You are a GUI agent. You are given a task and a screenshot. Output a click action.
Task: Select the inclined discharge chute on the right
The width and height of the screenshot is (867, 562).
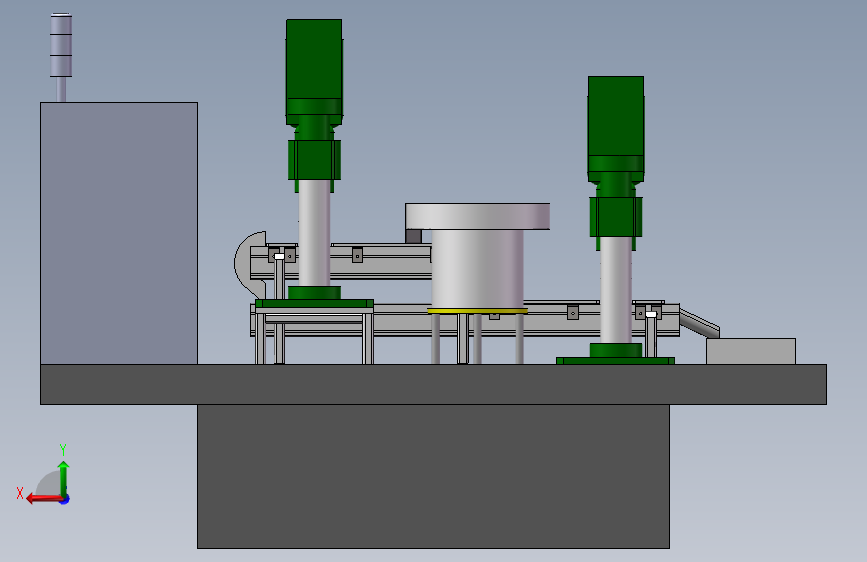(699, 322)
